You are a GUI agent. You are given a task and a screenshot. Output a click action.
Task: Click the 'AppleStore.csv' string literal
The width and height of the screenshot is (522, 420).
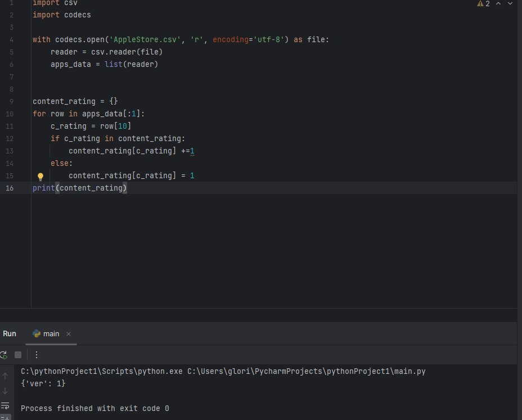145,39
